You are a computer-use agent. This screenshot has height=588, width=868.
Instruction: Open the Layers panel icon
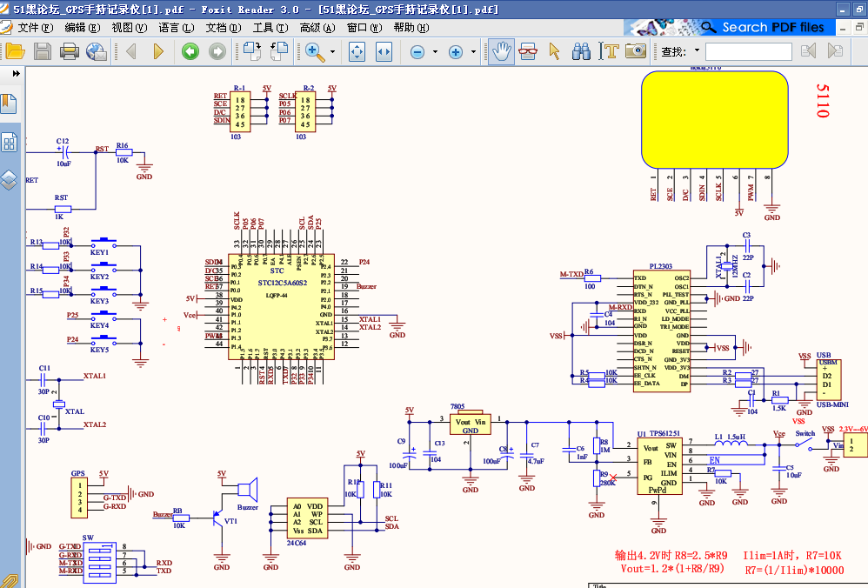click(9, 180)
